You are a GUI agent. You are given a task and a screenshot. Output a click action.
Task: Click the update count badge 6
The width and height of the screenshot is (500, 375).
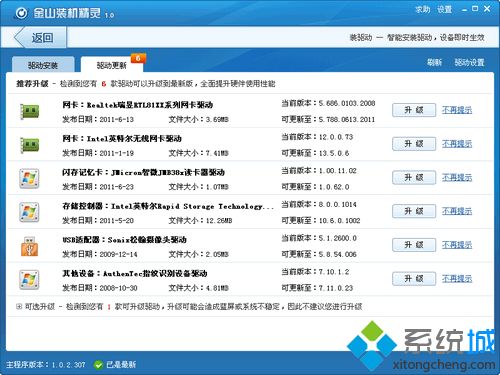point(138,58)
